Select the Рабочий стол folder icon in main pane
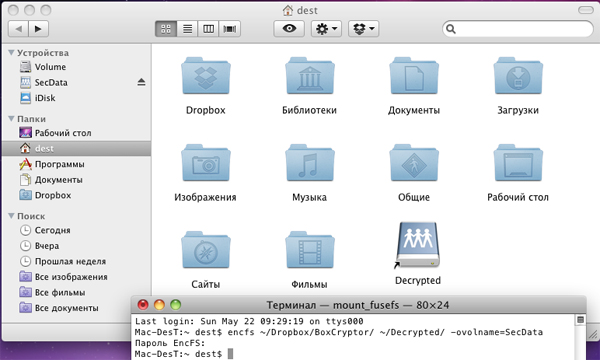The height and width of the screenshot is (360, 600). pyautogui.click(x=518, y=163)
